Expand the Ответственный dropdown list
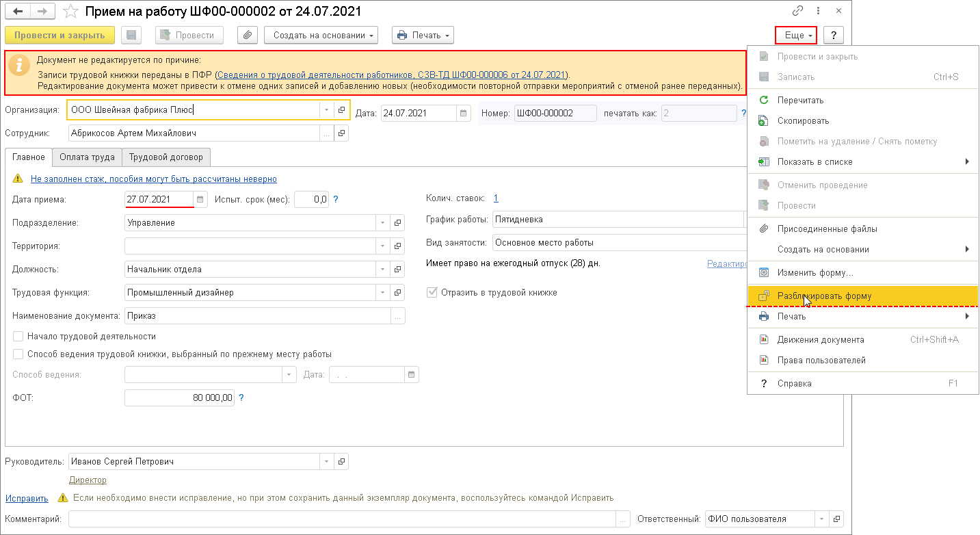The width and height of the screenshot is (980, 535). click(x=823, y=519)
